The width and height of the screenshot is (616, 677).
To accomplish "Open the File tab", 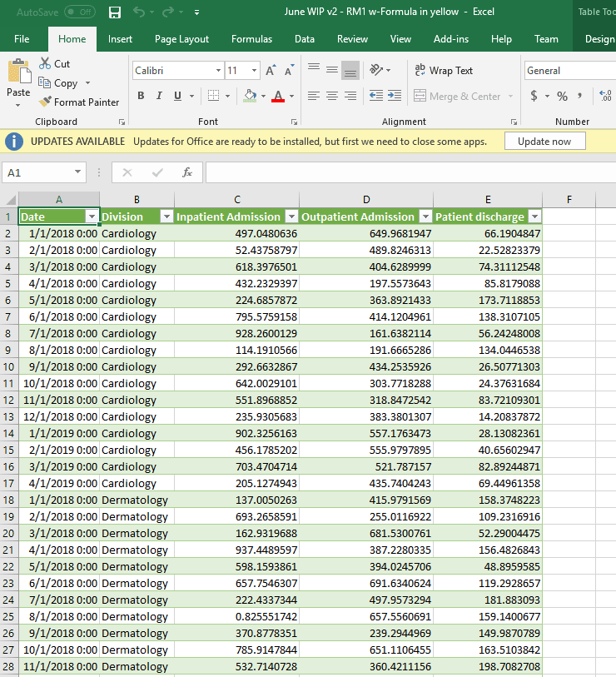I will tap(22, 39).
